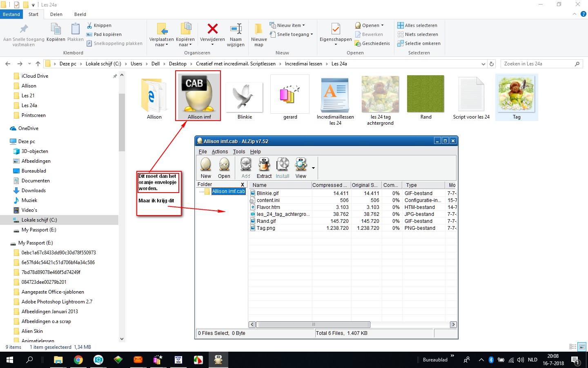Open the Help menu in ALZip

pos(255,152)
